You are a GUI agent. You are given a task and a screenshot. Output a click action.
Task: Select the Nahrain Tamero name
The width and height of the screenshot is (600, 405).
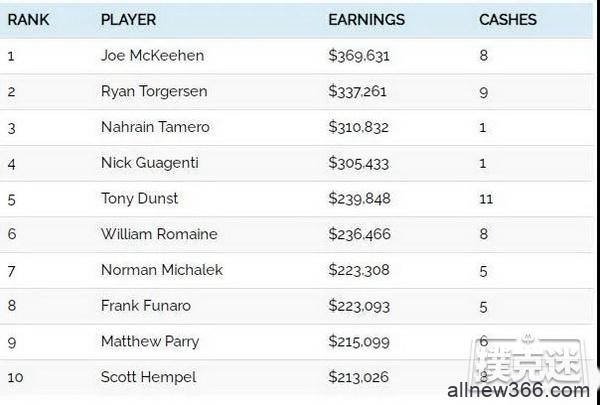(155, 127)
